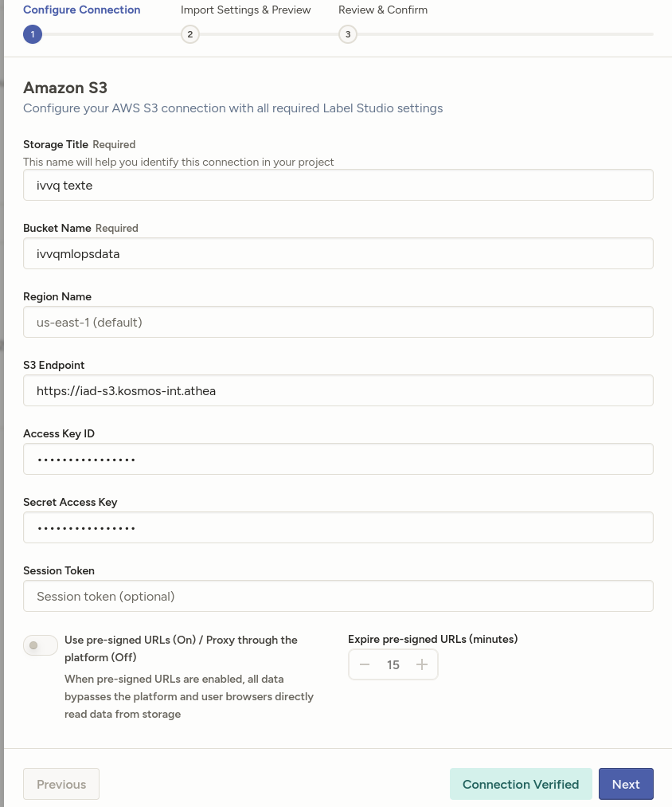Click the step 3 circle indicator
This screenshot has width=672, height=807.
(347, 34)
